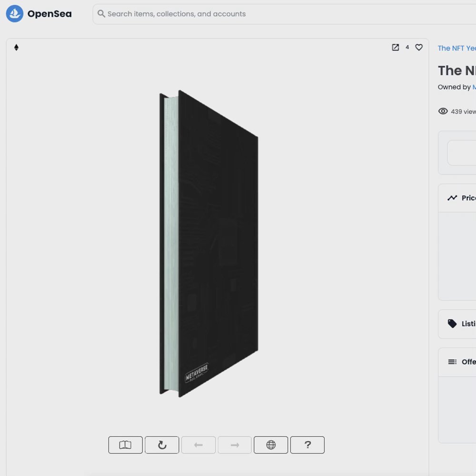The image size is (476, 476).
Task: Click the magnifying glass search icon
Action: coord(101,14)
